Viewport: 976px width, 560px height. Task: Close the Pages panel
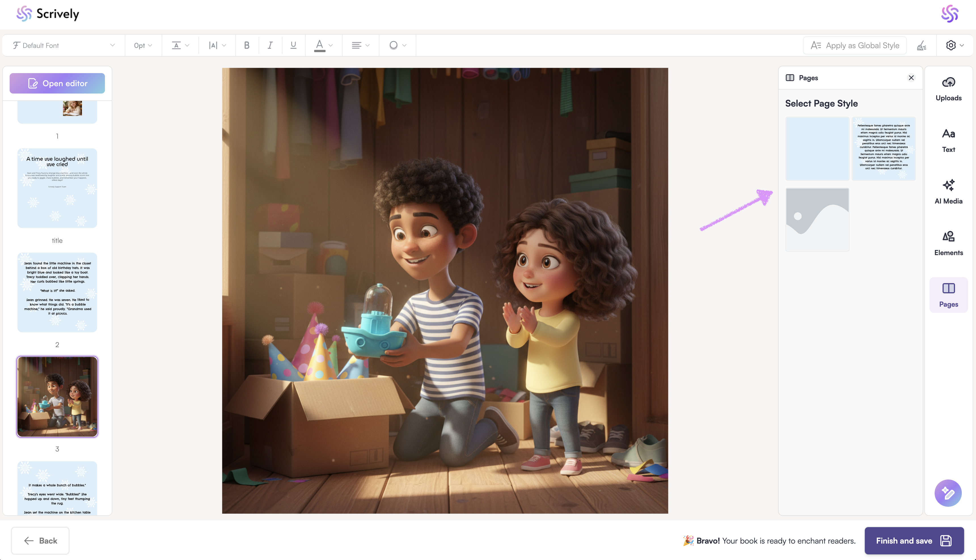[911, 78]
